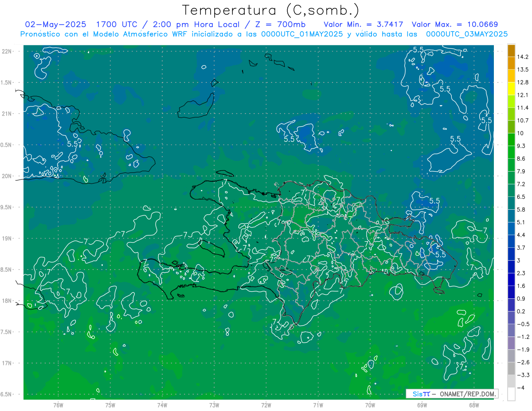Pick the teal swatch between 5.8 and 6.5
Viewport: 532px width, 411px height.
click(511, 203)
